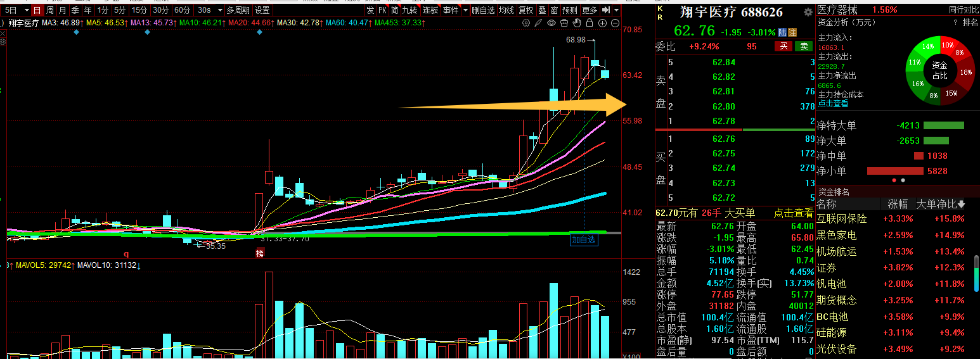Click the green 卖 sell button
Screen dimensions: 980x359
(x=804, y=46)
